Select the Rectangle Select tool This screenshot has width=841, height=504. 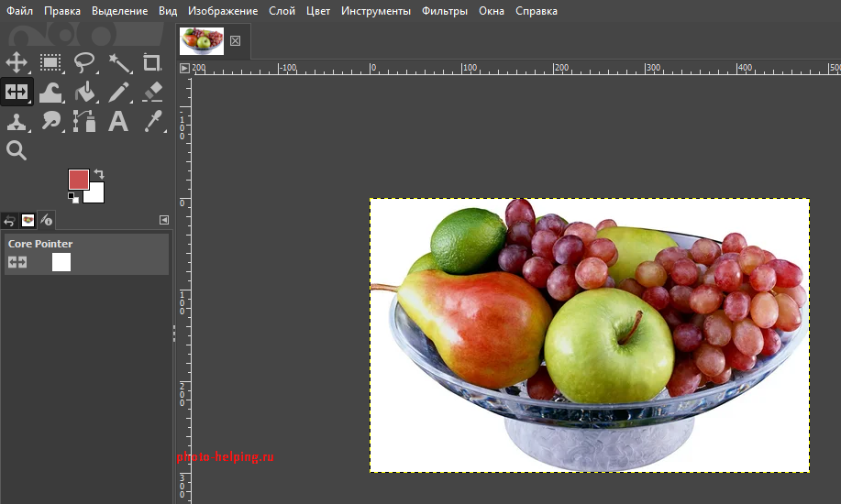click(51, 62)
